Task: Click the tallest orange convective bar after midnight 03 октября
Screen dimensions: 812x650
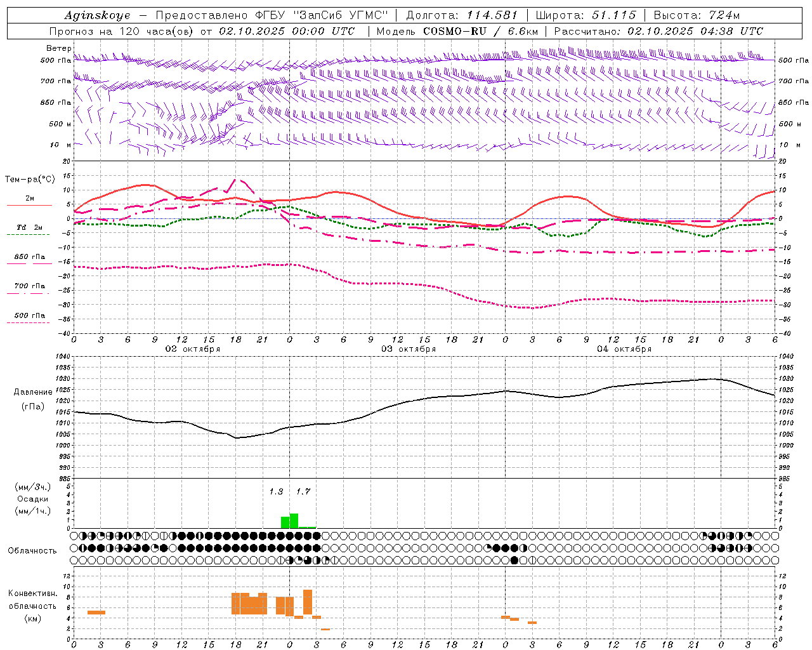Action: (308, 602)
